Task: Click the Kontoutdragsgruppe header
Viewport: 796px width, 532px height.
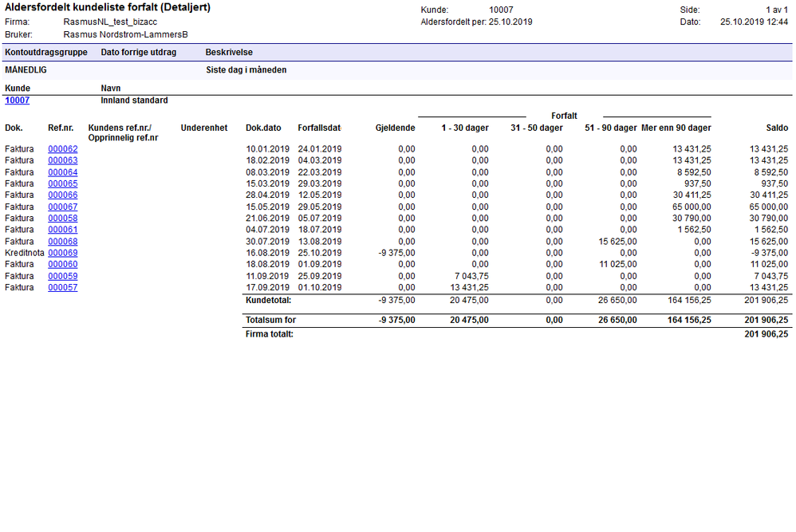Action: click(x=46, y=53)
